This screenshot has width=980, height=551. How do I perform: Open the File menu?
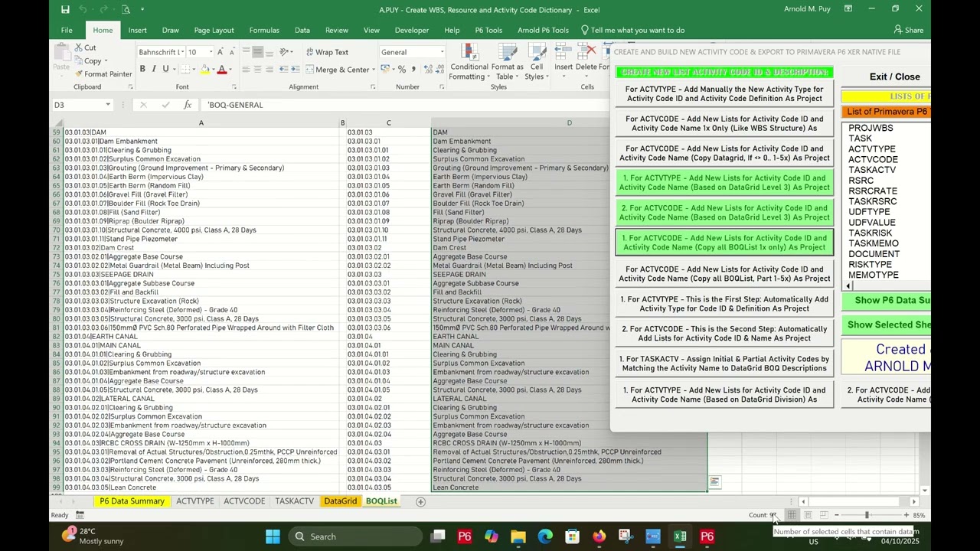coord(67,30)
